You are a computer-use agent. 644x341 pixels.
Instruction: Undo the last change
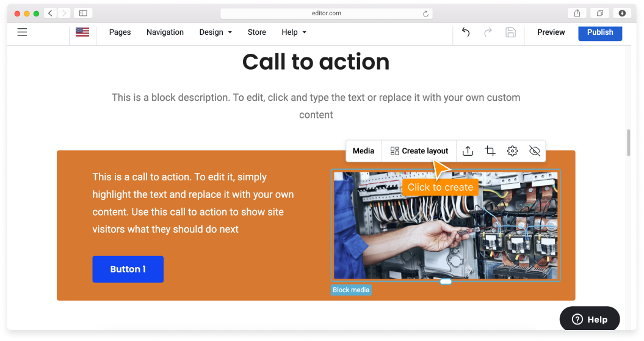point(466,32)
